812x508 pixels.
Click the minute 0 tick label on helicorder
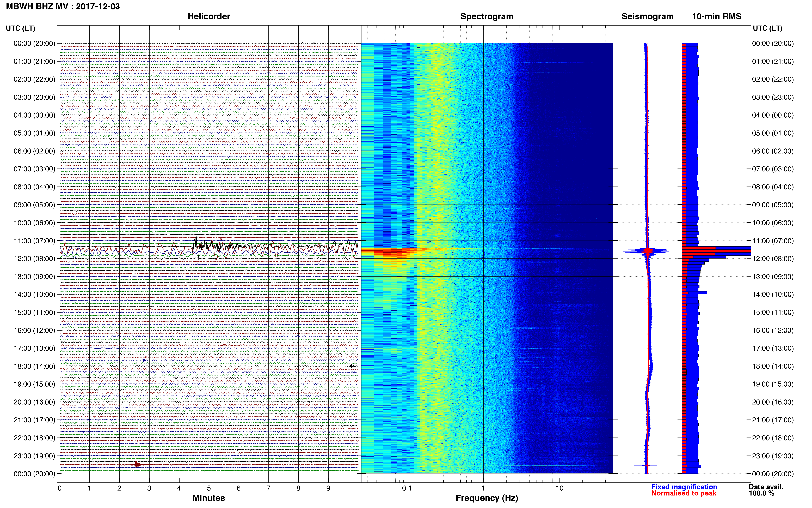pyautogui.click(x=59, y=488)
